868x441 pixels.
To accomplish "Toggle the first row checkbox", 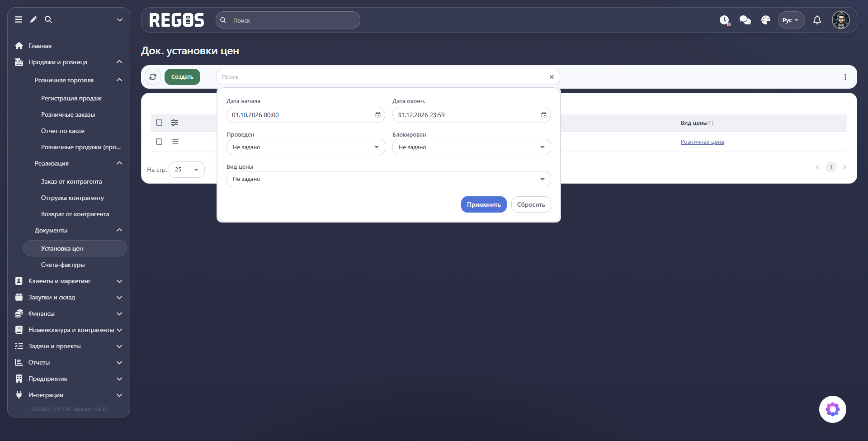I will [x=159, y=142].
